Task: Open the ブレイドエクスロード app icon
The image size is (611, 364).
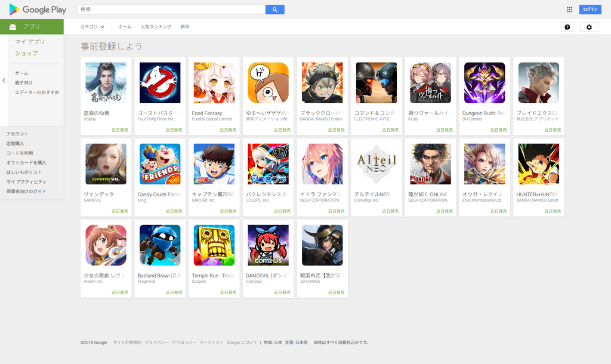Action: pos(539,82)
